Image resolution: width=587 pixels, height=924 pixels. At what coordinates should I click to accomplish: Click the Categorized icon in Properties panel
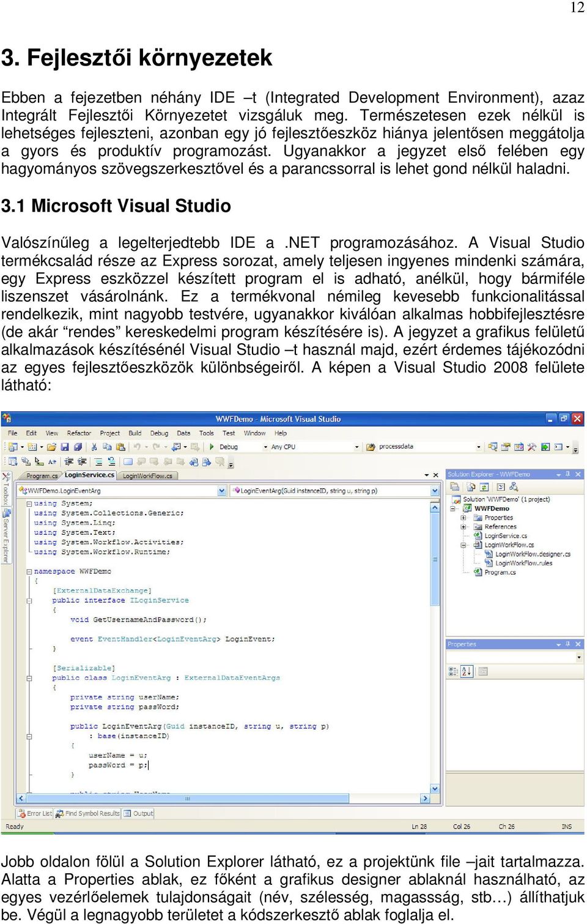pos(453,671)
